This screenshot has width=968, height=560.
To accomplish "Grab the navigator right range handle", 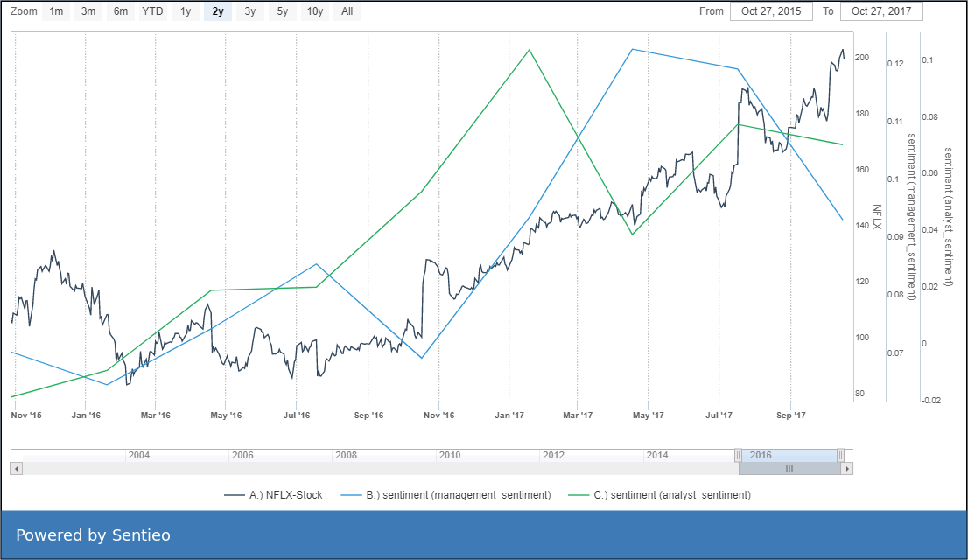I will (x=840, y=456).
